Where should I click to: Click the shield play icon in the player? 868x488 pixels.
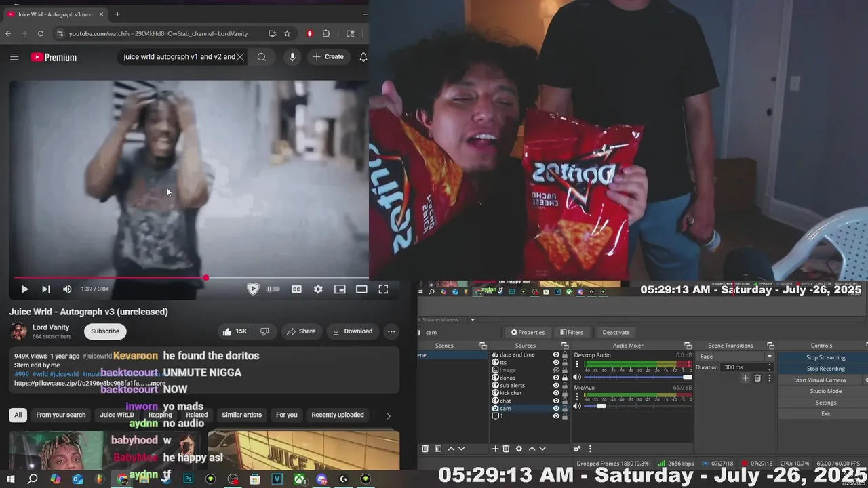coord(253,289)
